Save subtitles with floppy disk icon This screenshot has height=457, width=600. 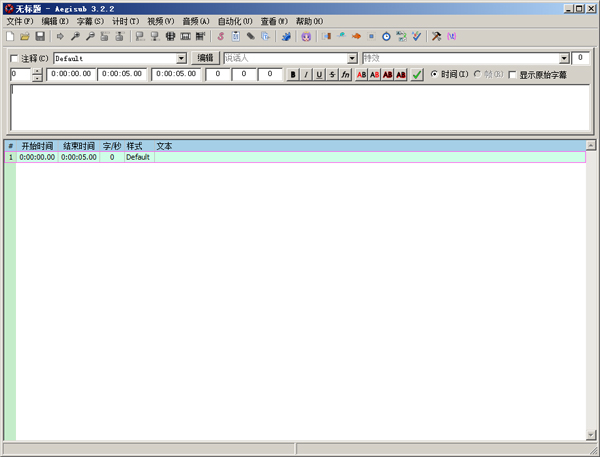point(40,36)
